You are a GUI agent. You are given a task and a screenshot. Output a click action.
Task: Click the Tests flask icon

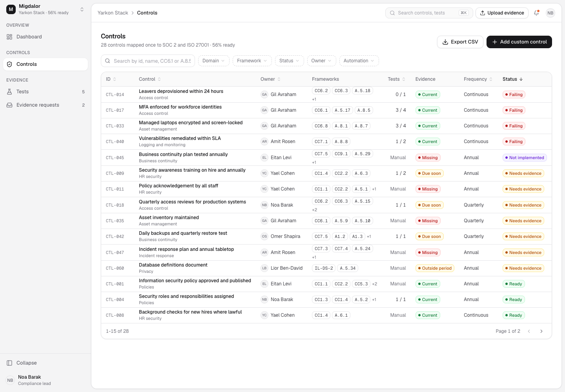9,92
